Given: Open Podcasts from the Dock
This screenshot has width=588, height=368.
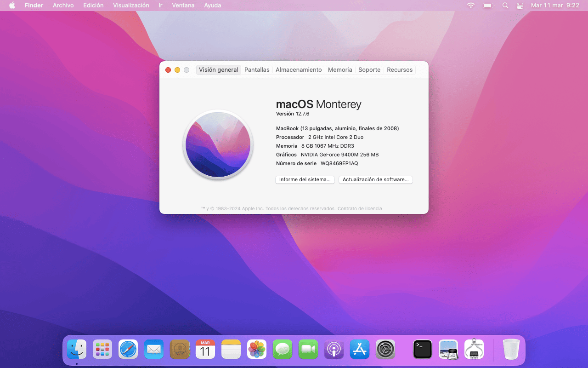Looking at the screenshot, I should point(334,350).
